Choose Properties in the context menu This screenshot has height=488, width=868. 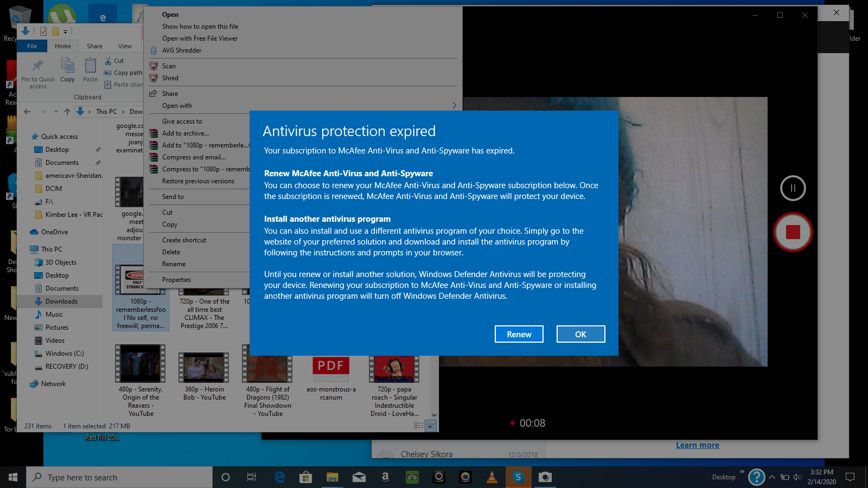[176, 280]
